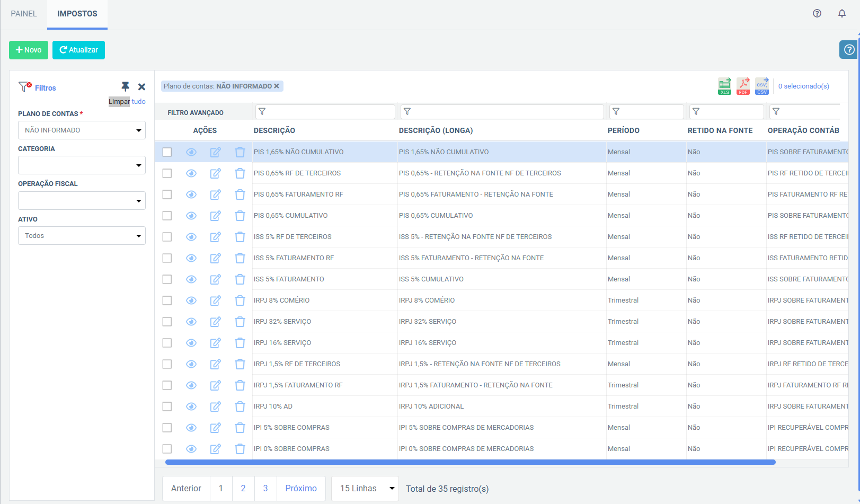
Task: Open the help circle icon in top bar
Action: [x=817, y=13]
